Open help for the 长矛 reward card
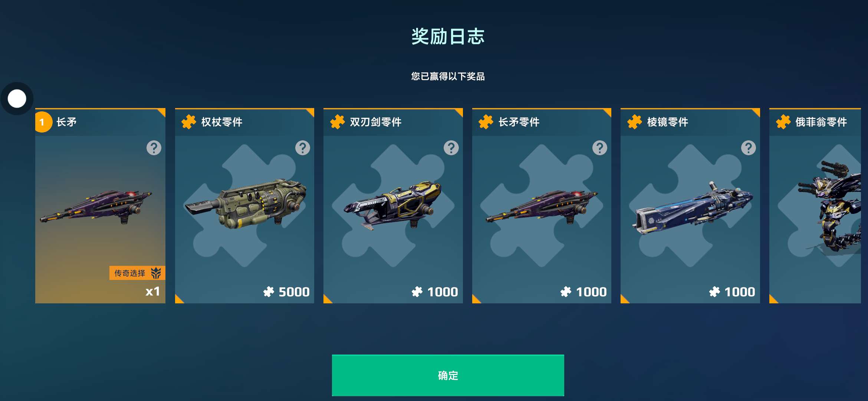This screenshot has width=868, height=401. [x=154, y=148]
